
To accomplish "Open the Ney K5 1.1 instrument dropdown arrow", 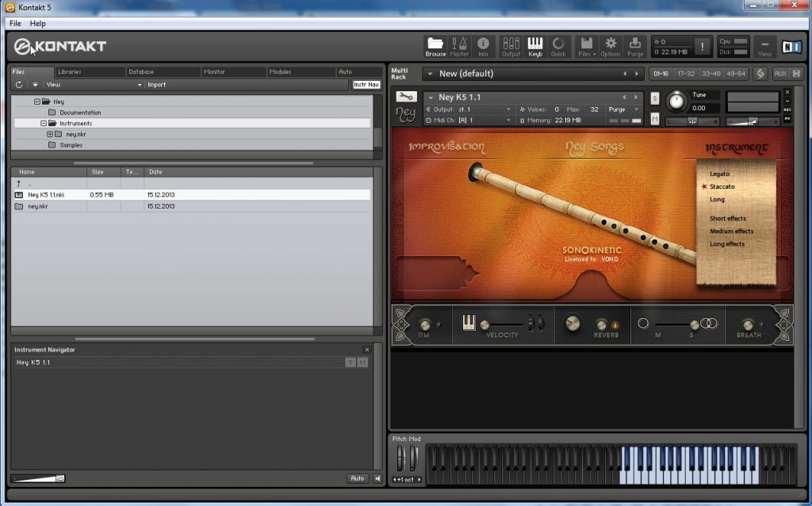I will 431,98.
